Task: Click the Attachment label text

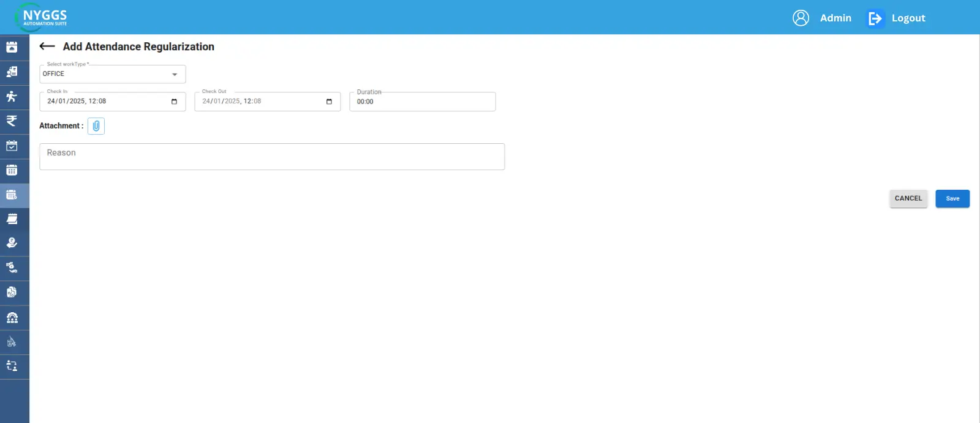Action: click(x=61, y=126)
